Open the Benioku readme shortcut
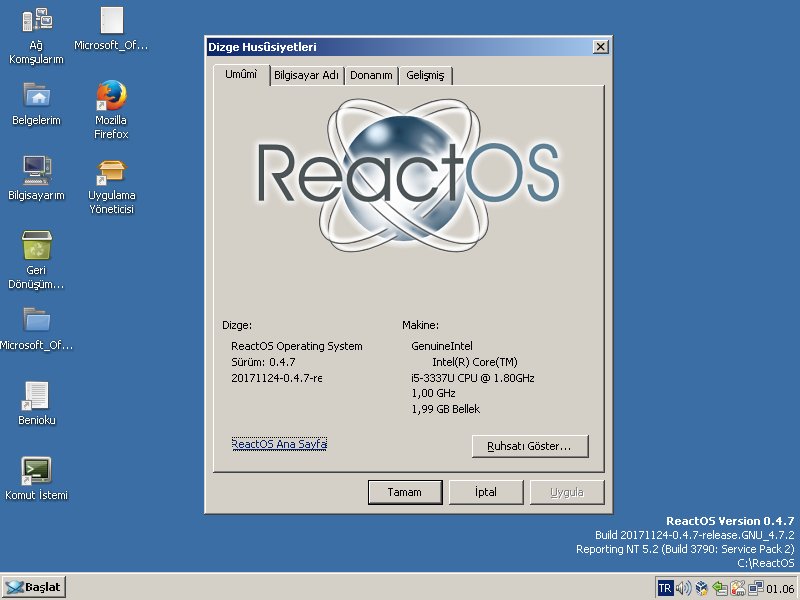This screenshot has width=800, height=600. click(35, 395)
